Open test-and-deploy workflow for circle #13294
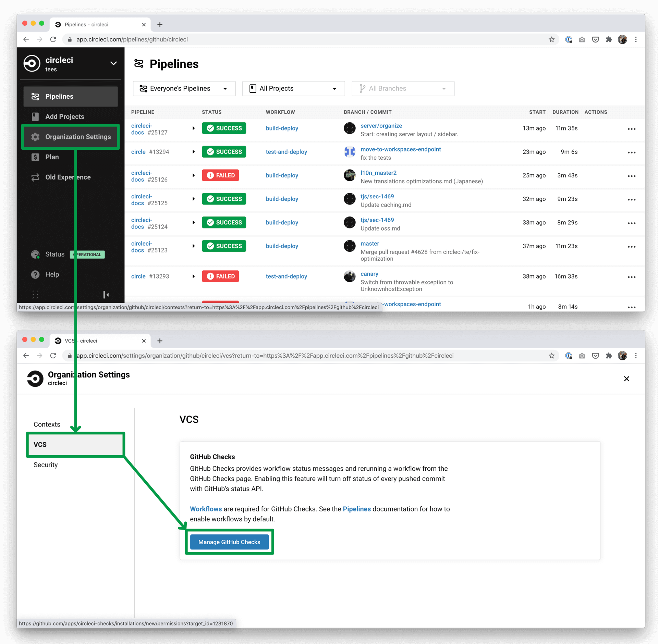Screen dimensions: 658x644 click(287, 152)
